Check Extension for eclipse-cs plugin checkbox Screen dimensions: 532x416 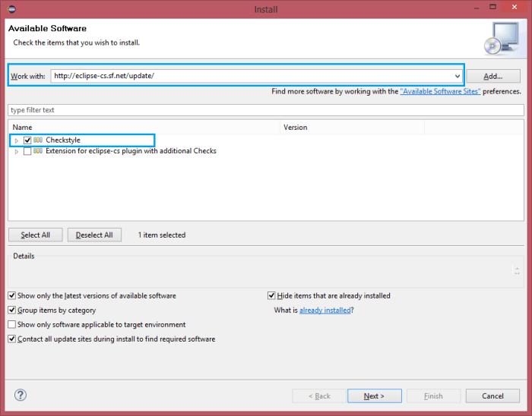tap(27, 151)
